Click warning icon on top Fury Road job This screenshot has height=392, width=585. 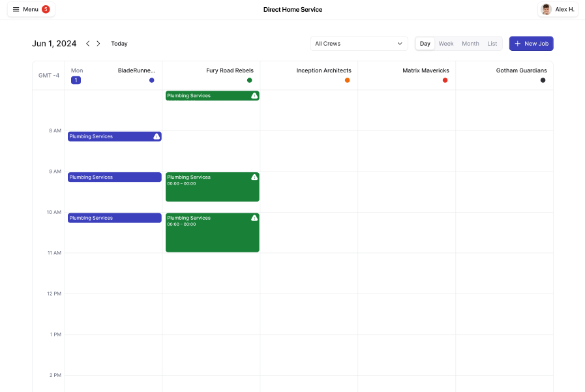pos(254,96)
